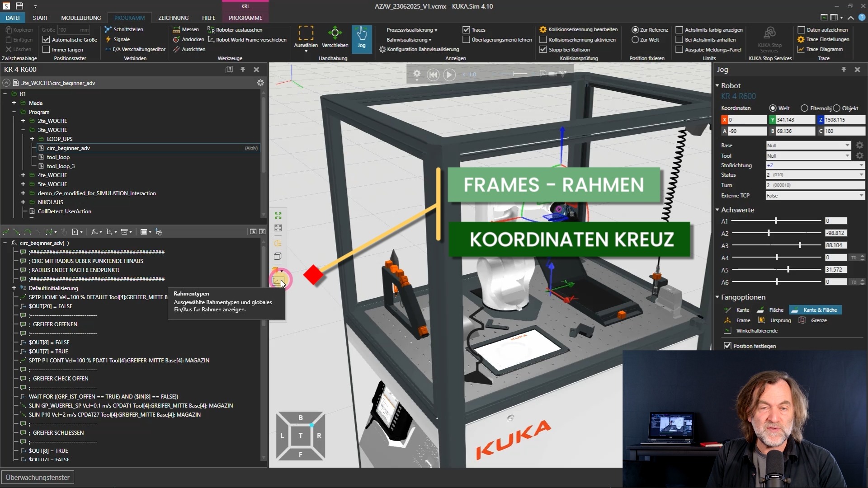Image resolution: width=868 pixels, height=488 pixels.
Task: Enable Kollisionserkennung aktivieren checkbox
Action: (543, 40)
